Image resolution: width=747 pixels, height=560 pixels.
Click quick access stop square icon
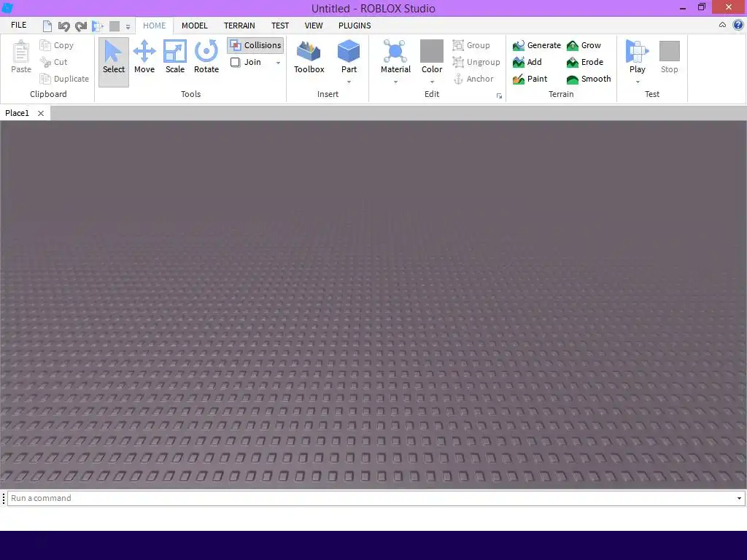pyautogui.click(x=115, y=26)
